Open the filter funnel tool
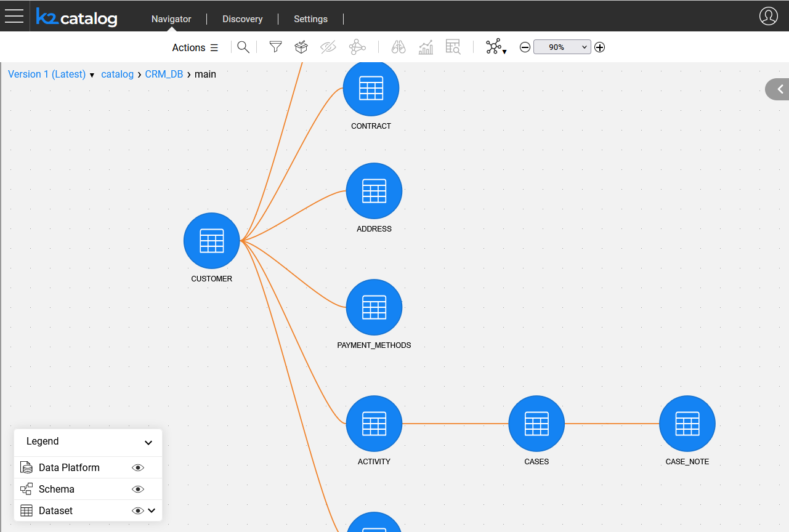This screenshot has height=532, width=789. coord(275,47)
